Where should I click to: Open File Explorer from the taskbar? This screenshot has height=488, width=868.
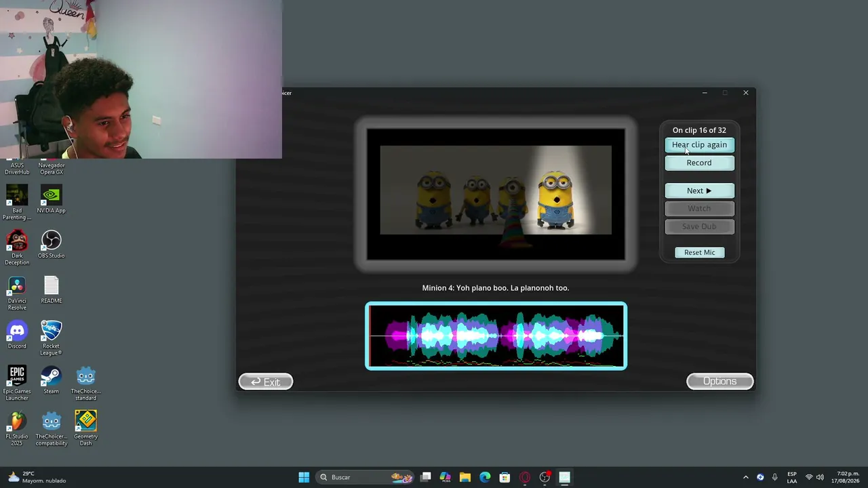point(465,477)
